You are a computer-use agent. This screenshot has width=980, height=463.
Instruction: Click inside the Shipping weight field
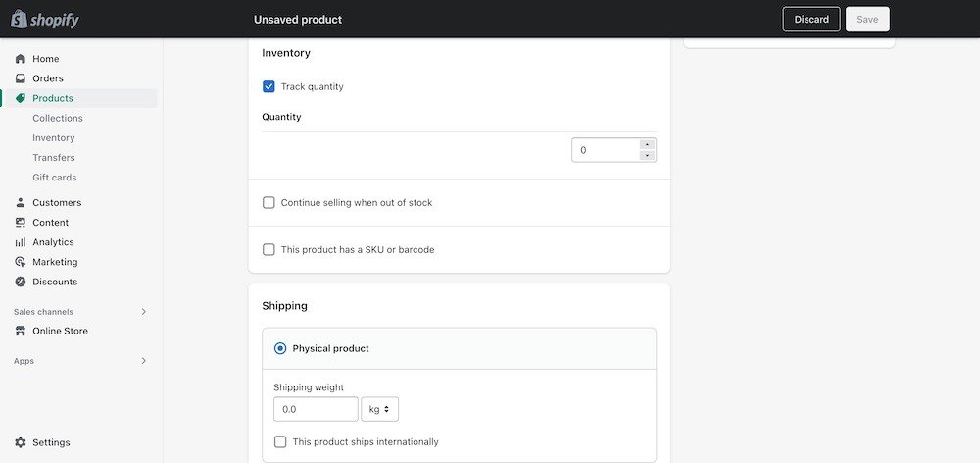[x=315, y=409]
